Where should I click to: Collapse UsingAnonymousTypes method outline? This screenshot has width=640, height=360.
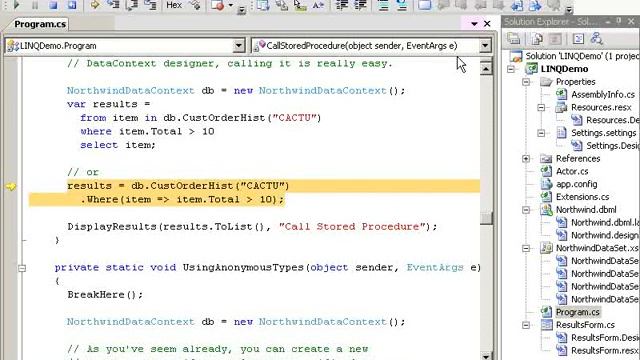(22, 268)
